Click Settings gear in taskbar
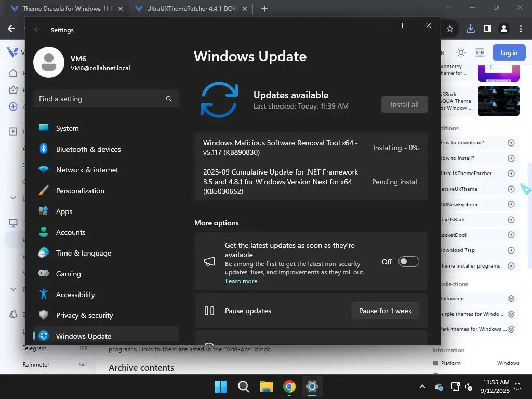The height and width of the screenshot is (399, 532). pos(312,387)
